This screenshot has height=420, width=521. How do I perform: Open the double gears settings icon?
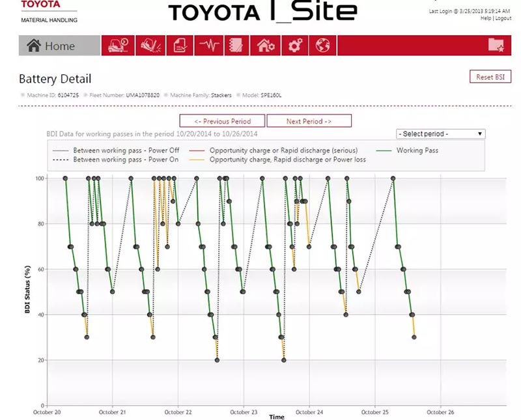tap(295, 46)
